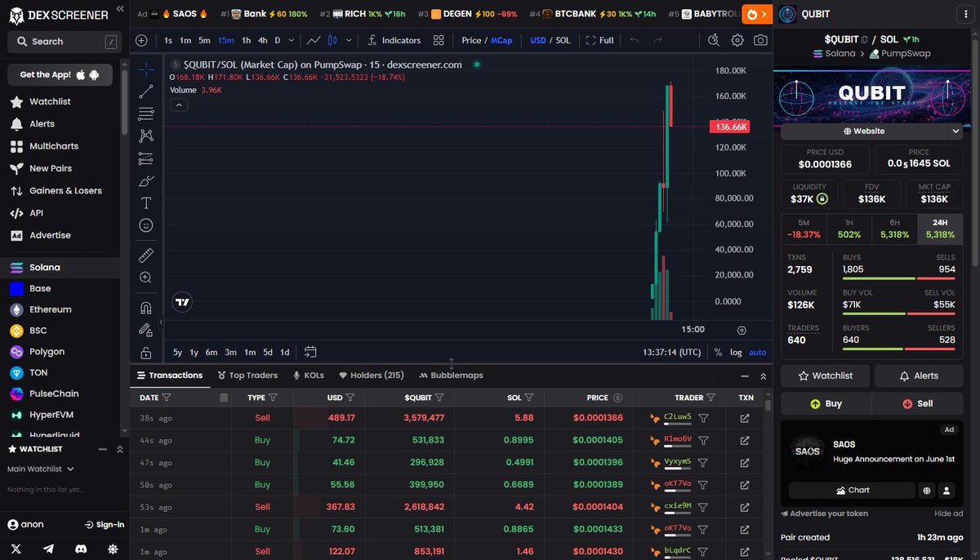Select the patterns drawing tool
Screen dimensions: 980x560
click(146, 136)
